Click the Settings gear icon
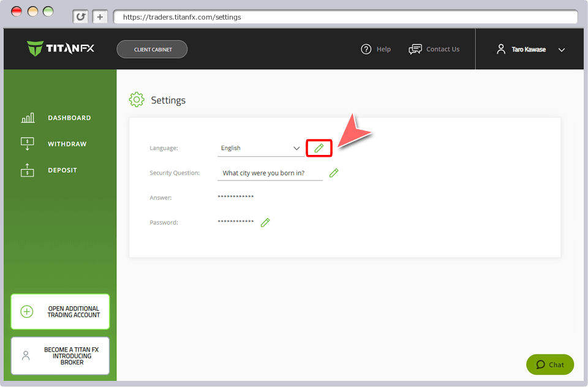This screenshot has width=588, height=387. [137, 100]
